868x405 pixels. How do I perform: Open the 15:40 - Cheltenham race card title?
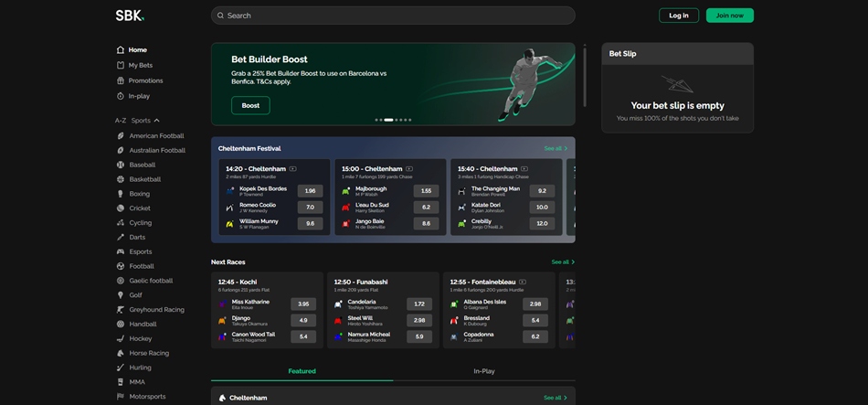click(x=487, y=169)
